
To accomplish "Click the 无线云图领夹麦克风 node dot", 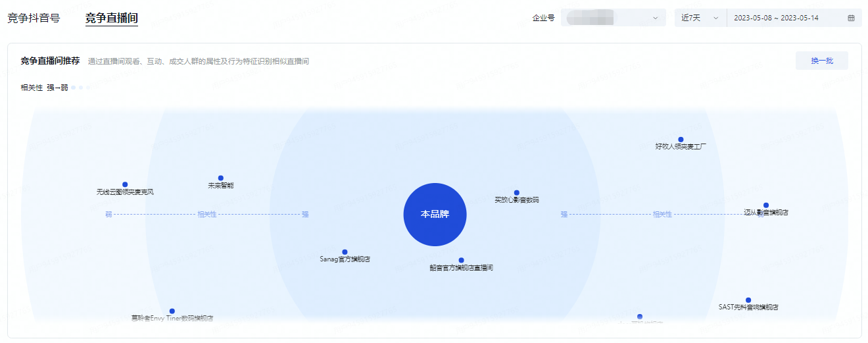I will (x=125, y=185).
